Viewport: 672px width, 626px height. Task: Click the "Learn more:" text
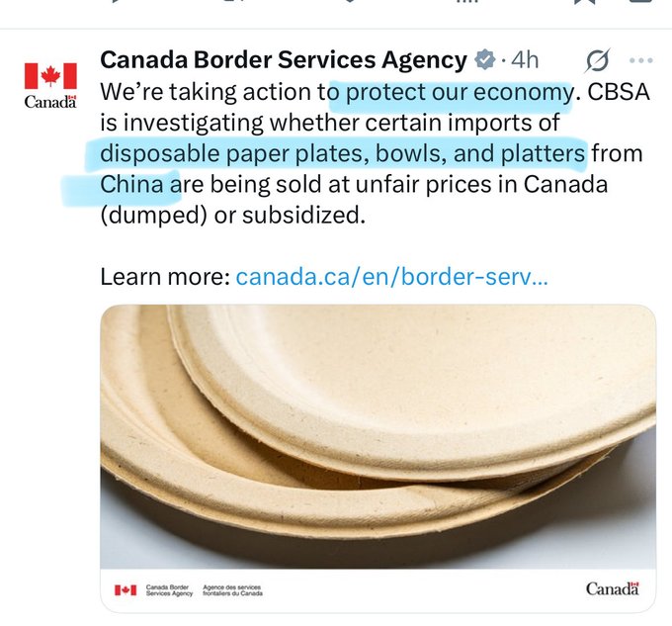tap(164, 276)
